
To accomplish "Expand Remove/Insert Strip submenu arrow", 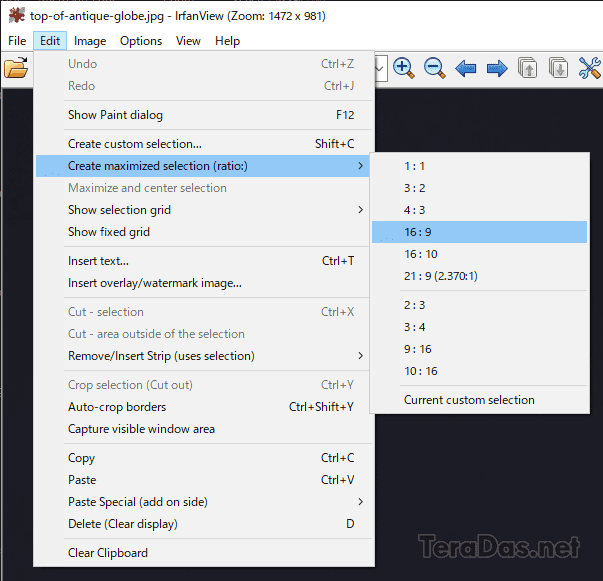I will (x=360, y=356).
